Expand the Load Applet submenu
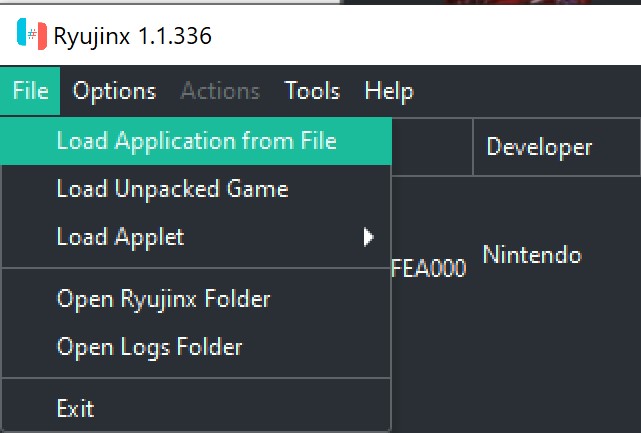 click(120, 237)
